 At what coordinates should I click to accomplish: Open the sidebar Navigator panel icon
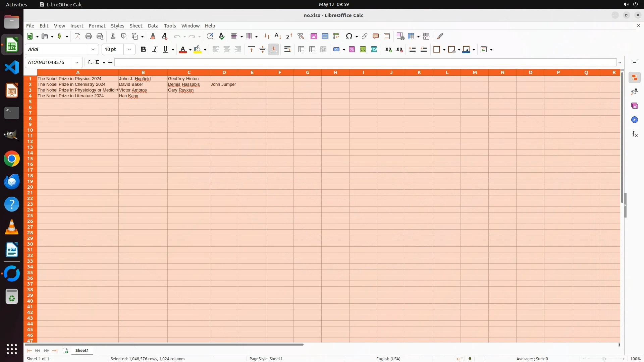[x=634, y=120]
